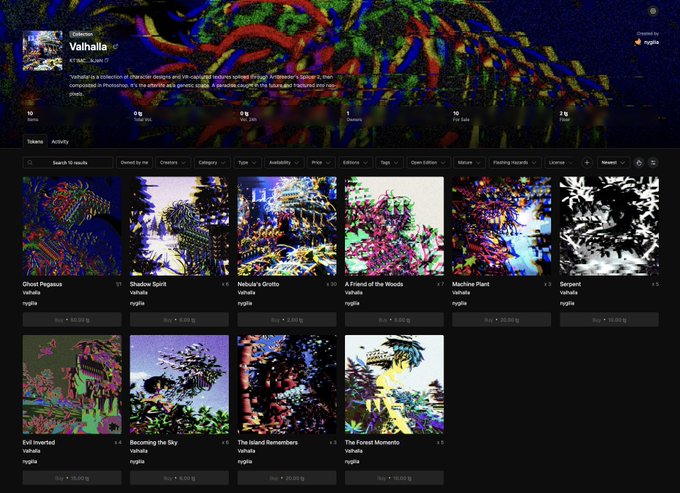Screen dimensions: 680x493
Task: Open the Becoming the Sky title link
Action: click(154, 442)
